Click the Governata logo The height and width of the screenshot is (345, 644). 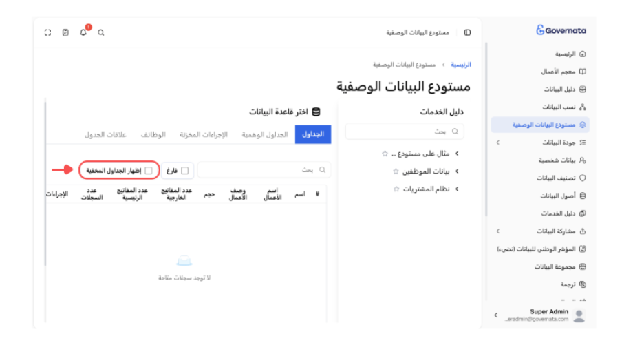[x=561, y=30]
